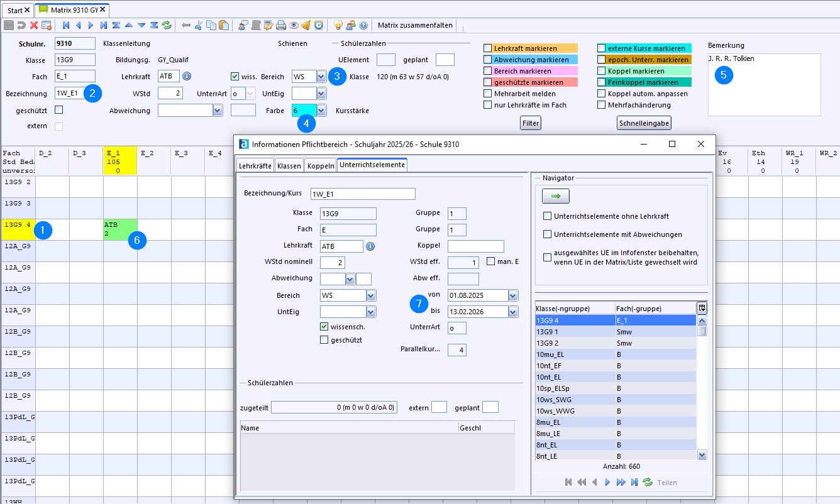Viewport: 840px width, 504px height.
Task: Go to previous record in main toolbar
Action: click(x=79, y=25)
